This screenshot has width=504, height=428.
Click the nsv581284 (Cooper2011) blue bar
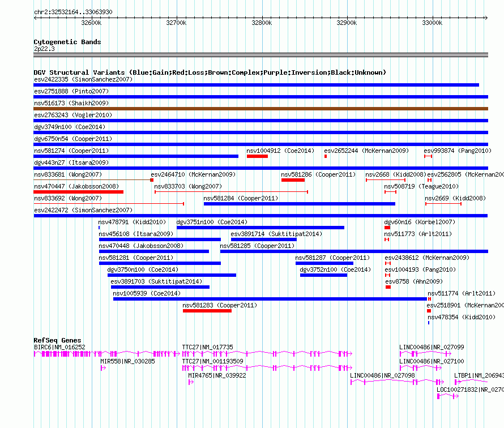pos(300,204)
